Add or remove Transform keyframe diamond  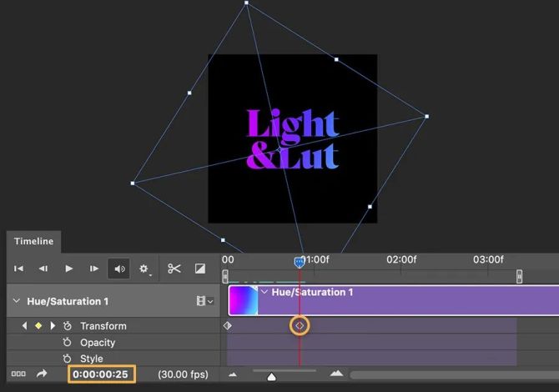[x=38, y=326]
